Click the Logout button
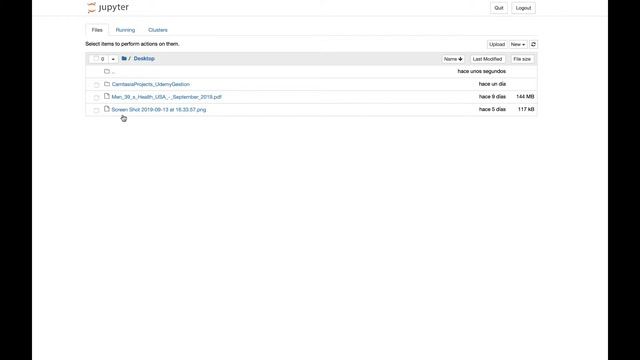640x360 pixels. [x=523, y=8]
